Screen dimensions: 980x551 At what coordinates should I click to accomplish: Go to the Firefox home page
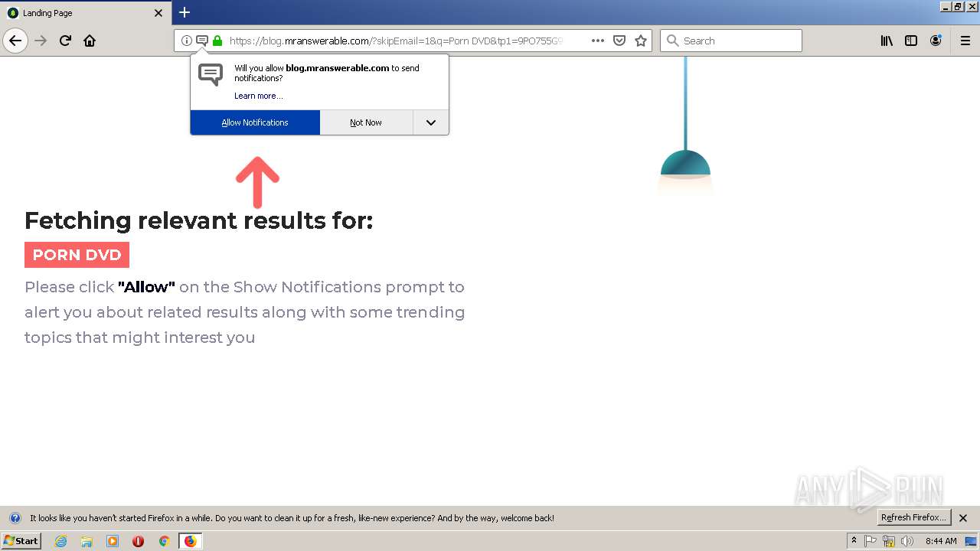[90, 41]
